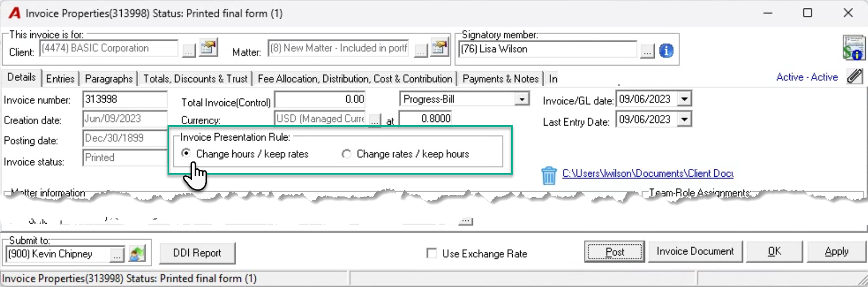Open the Invoice/GL date dropdown
Image resolution: width=868 pixels, height=287 pixels.
[685, 99]
